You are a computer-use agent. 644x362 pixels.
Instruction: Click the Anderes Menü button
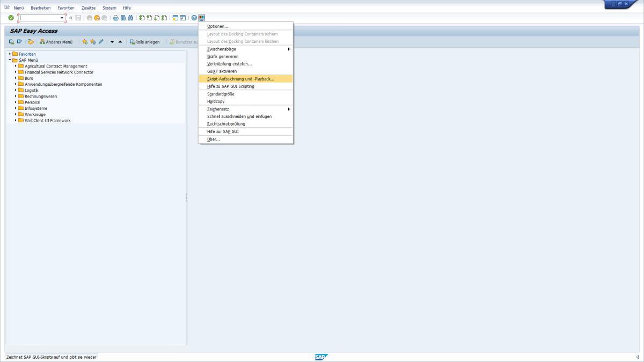pyautogui.click(x=56, y=41)
